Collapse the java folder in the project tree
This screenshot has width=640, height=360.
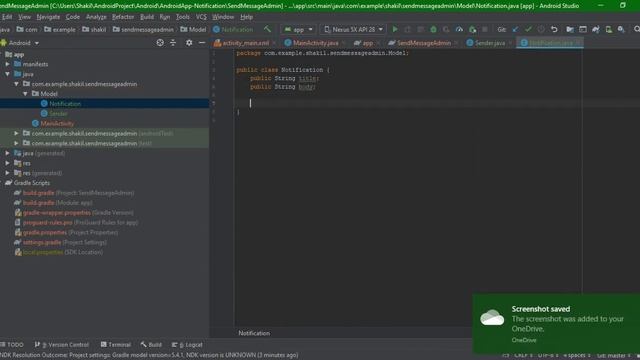(x=7, y=74)
